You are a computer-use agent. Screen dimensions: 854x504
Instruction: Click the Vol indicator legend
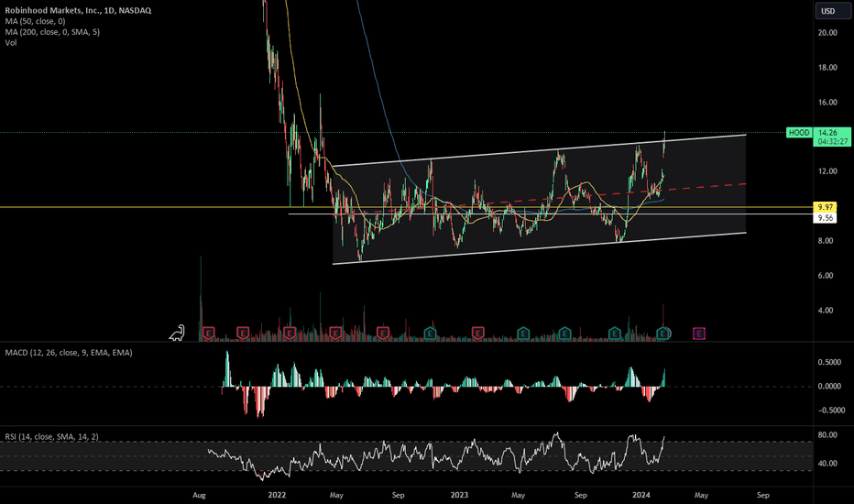tap(11, 42)
